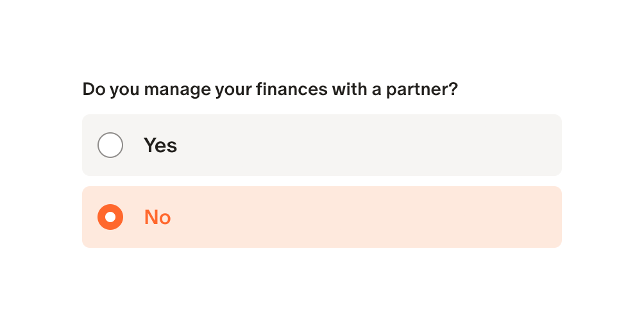The height and width of the screenshot is (330, 644).
Task: Choose the highlighted No option row
Action: click(x=322, y=217)
